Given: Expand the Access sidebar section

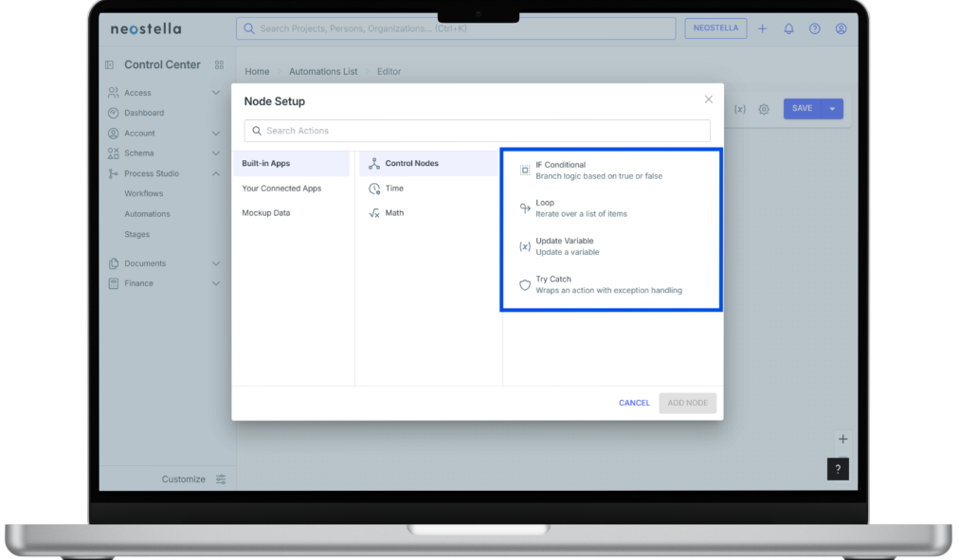Looking at the screenshot, I should tap(216, 93).
